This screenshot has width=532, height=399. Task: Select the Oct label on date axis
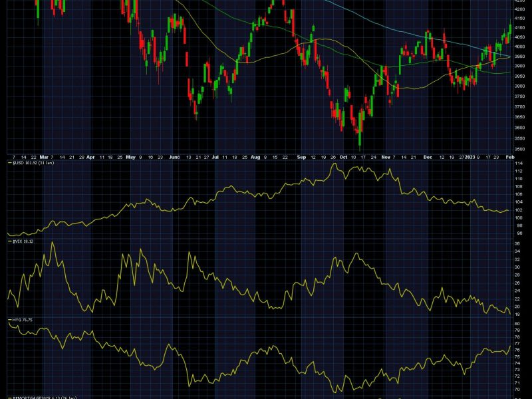point(343,157)
